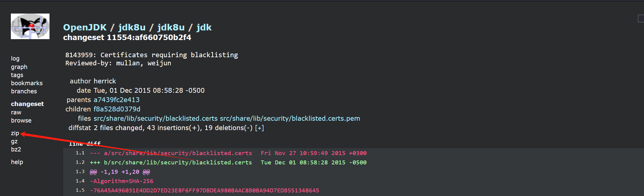Download the zip archive
The image size is (644, 196).
click(15, 133)
